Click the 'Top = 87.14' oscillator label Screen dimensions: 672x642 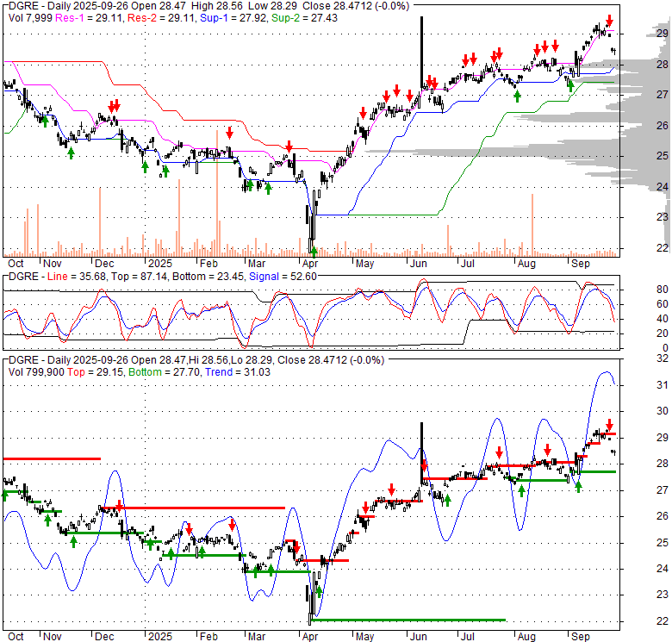pos(140,277)
